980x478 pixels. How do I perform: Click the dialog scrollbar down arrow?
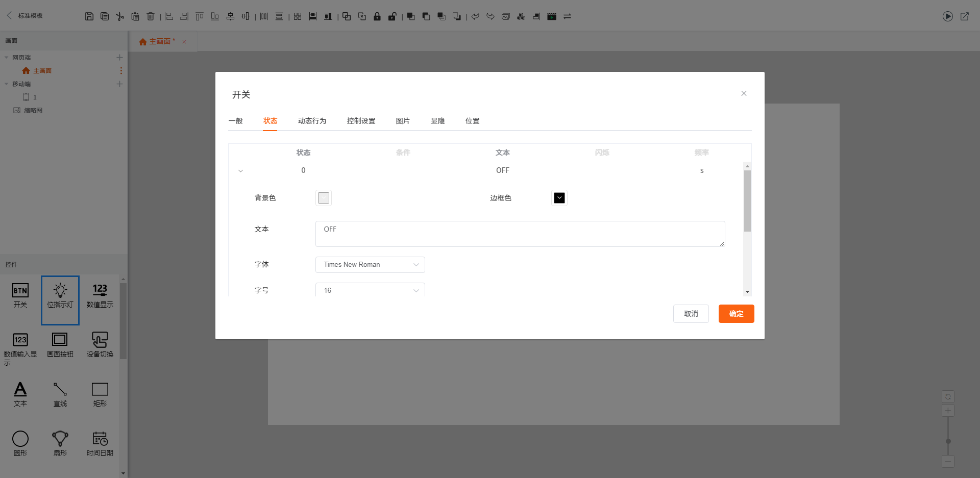click(x=747, y=292)
